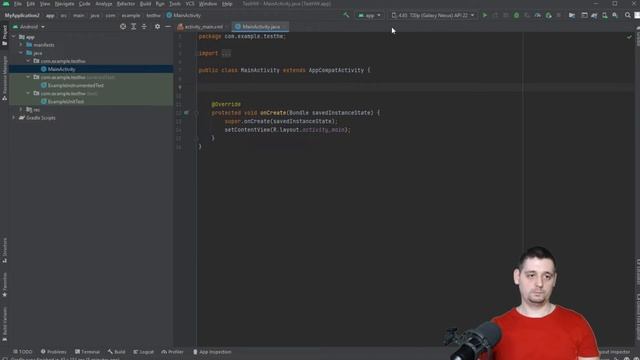Open the Favorites side tab
This screenshot has width=640, height=360.
tap(4, 284)
